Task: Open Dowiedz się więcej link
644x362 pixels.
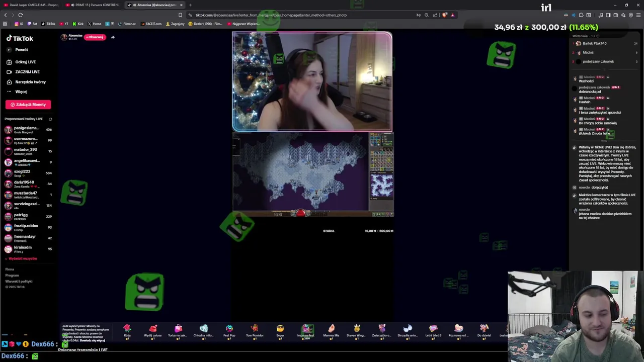Action: pyautogui.click(x=94, y=341)
